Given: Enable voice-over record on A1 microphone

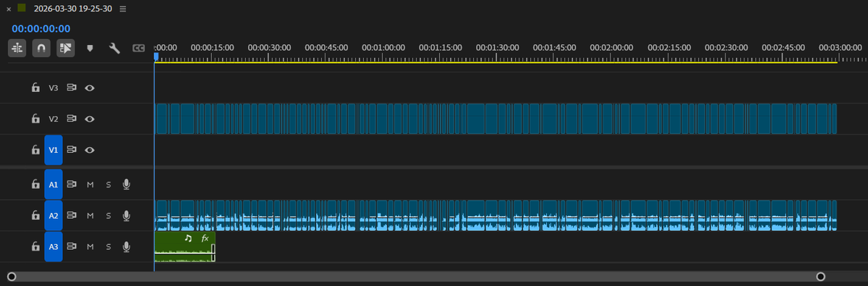Looking at the screenshot, I should [x=127, y=184].
